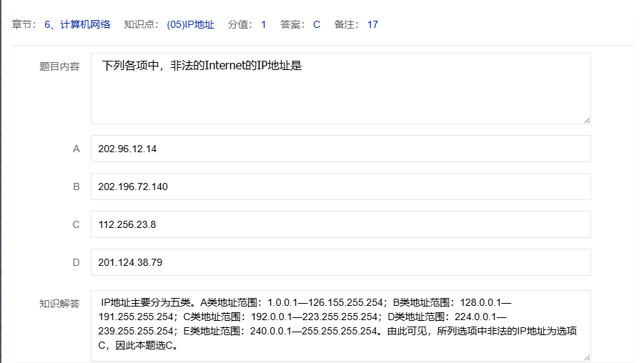
Task: Click the C label beside third option field
Action: tap(76, 224)
